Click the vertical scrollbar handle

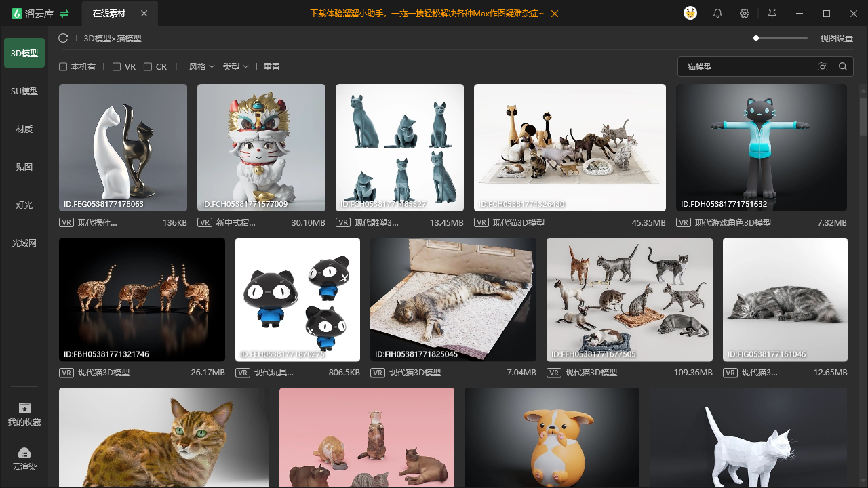[x=863, y=115]
